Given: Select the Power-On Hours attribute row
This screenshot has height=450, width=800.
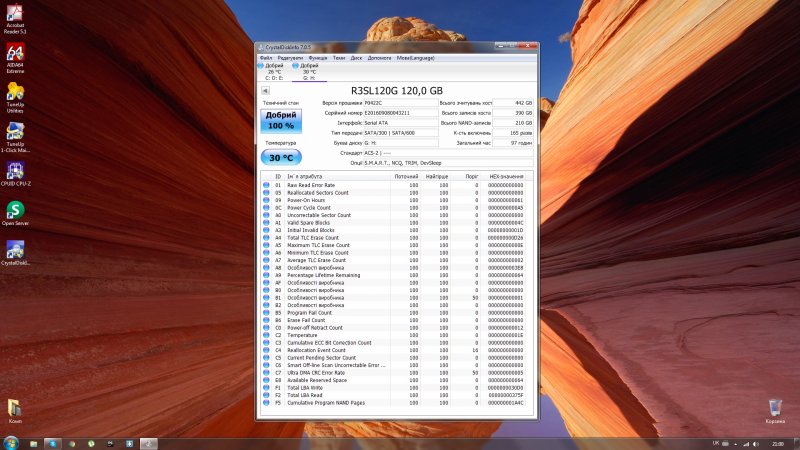Looking at the screenshot, I should pos(308,200).
